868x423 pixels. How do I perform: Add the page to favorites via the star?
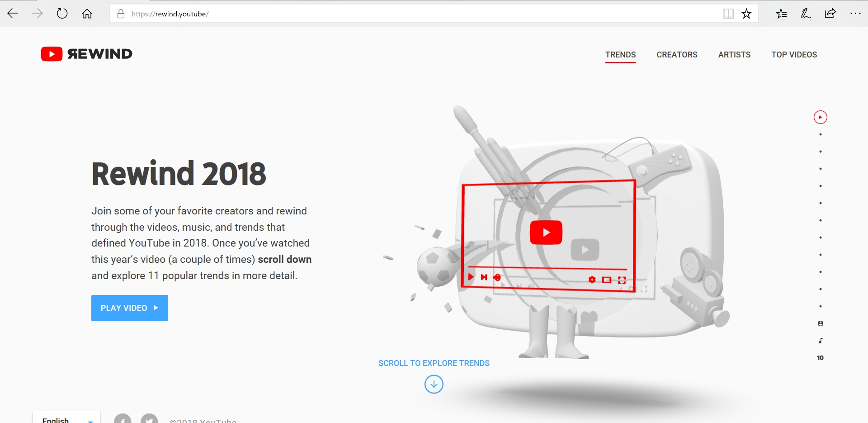tap(747, 13)
